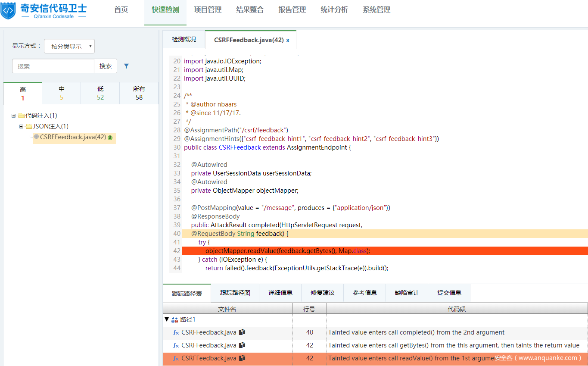Switch to the 修复建议 tab
The image size is (588, 366).
pos(323,293)
